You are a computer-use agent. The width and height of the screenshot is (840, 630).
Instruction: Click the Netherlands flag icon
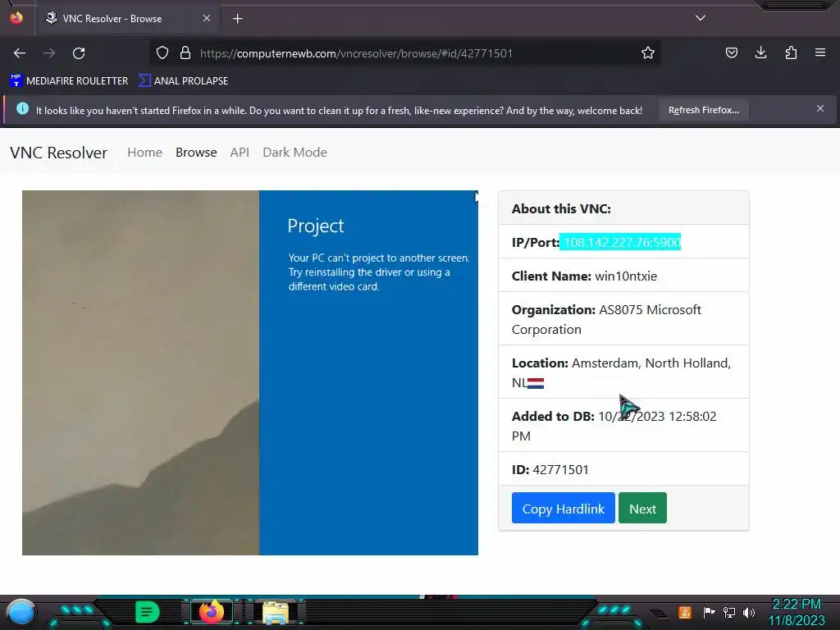coord(536,383)
